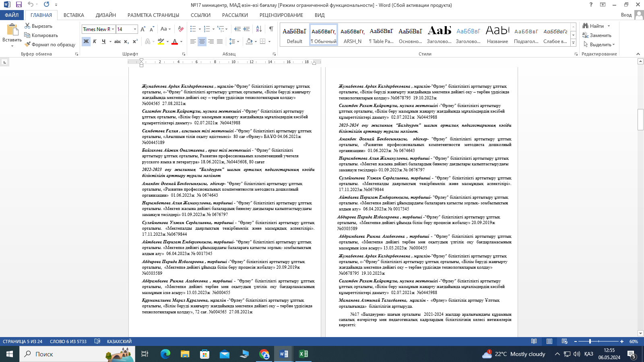Align text to the left
Viewport: 644px width, 362px height.
[x=193, y=41]
